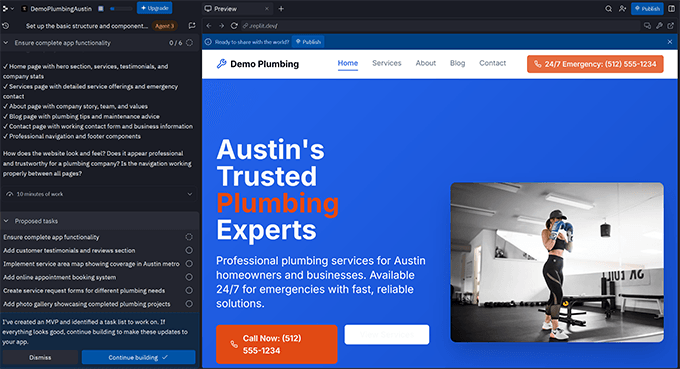
Task: Click the Dismiss button
Action: pyautogui.click(x=40, y=357)
